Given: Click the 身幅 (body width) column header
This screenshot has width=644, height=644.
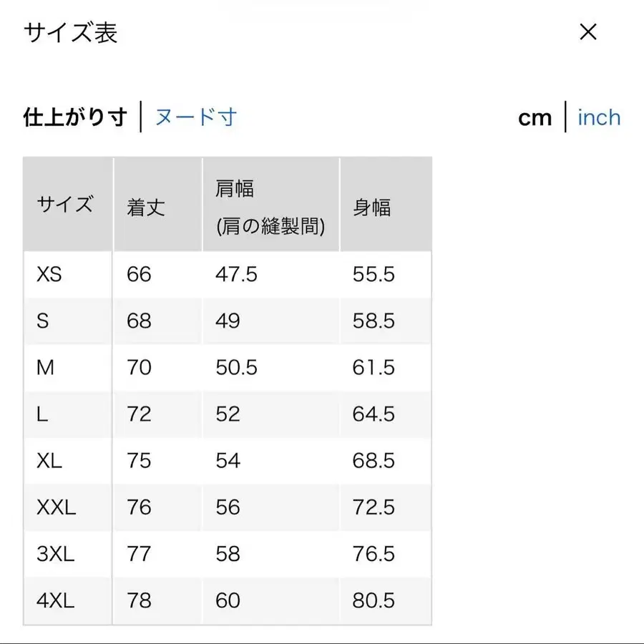Looking at the screenshot, I should click(371, 207).
